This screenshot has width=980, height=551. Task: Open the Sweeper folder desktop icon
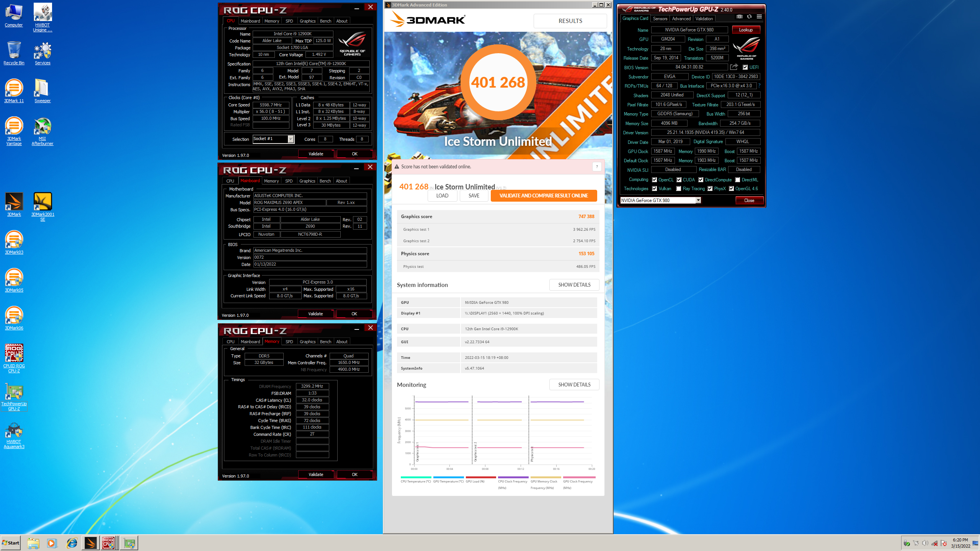(x=42, y=91)
